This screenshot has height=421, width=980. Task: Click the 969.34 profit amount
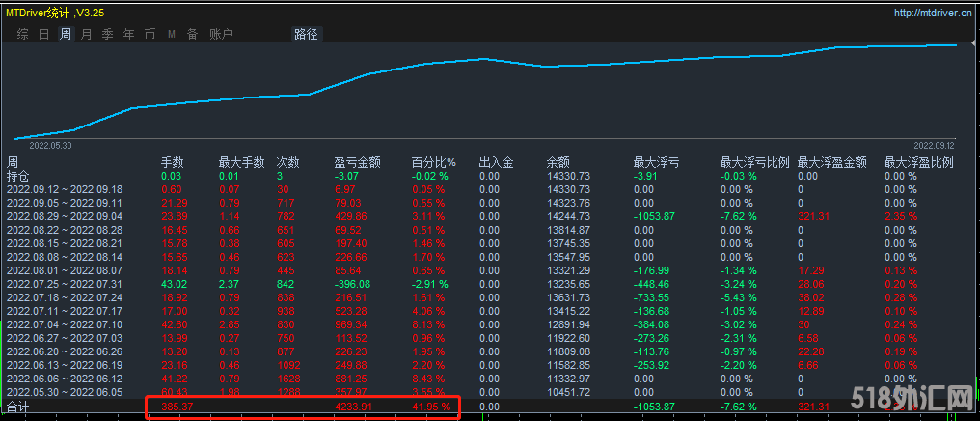click(x=351, y=324)
